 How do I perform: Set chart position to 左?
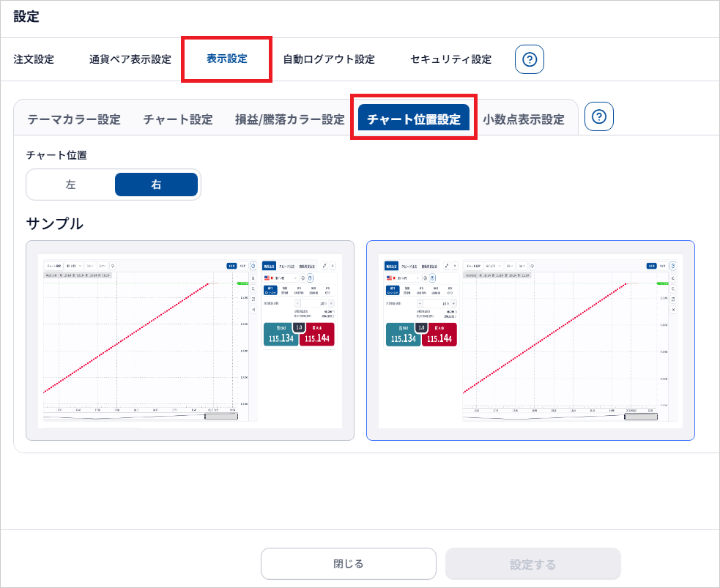(71, 185)
